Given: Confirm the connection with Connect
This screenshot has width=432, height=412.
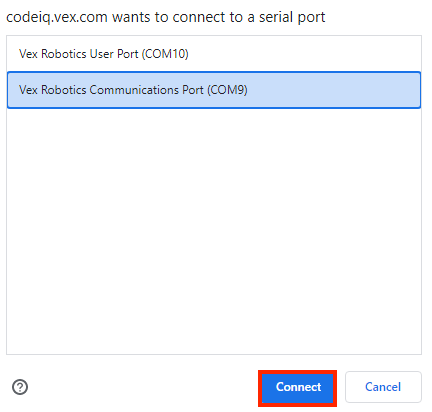Looking at the screenshot, I should tap(297, 388).
